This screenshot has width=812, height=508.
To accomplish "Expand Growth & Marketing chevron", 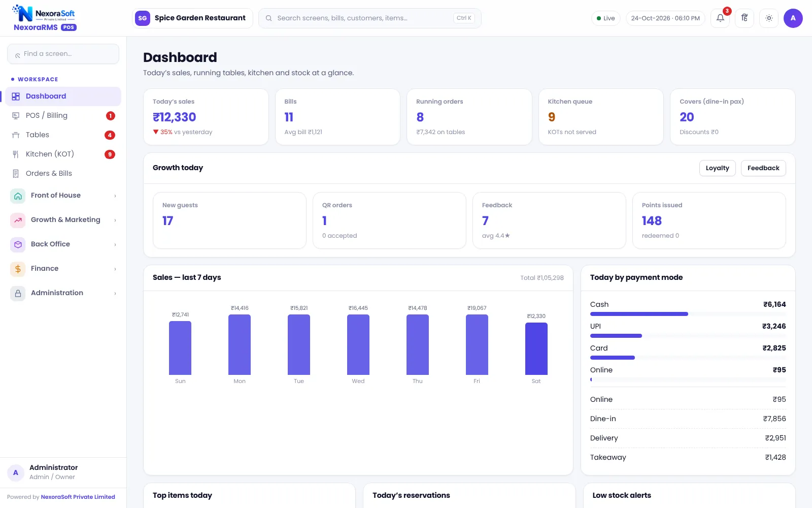I will 115,220.
